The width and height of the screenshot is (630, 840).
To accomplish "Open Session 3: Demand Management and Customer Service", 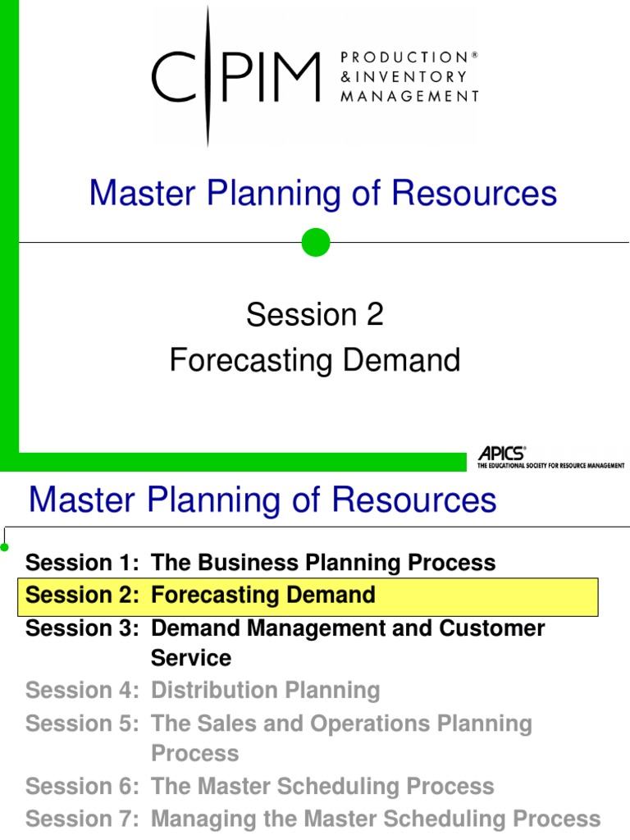I will [x=285, y=629].
